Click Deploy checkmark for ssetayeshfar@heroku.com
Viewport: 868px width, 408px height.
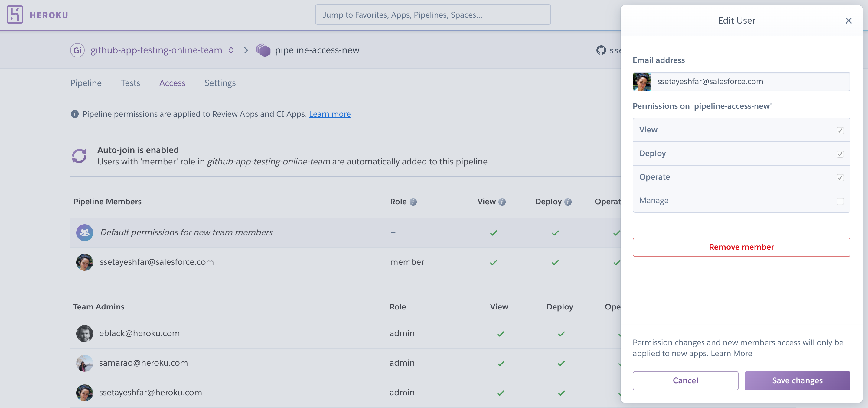point(561,393)
